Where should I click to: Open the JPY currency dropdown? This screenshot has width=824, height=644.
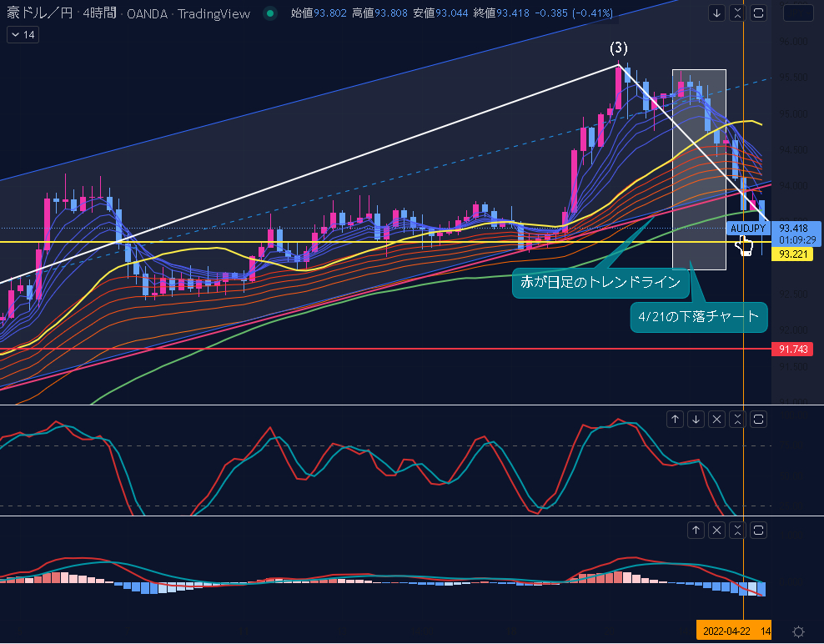click(798, 13)
